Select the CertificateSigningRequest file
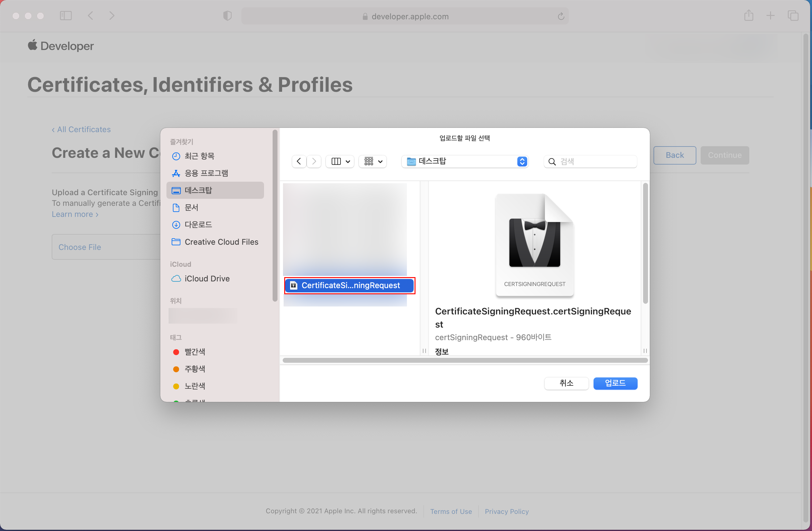 (350, 285)
